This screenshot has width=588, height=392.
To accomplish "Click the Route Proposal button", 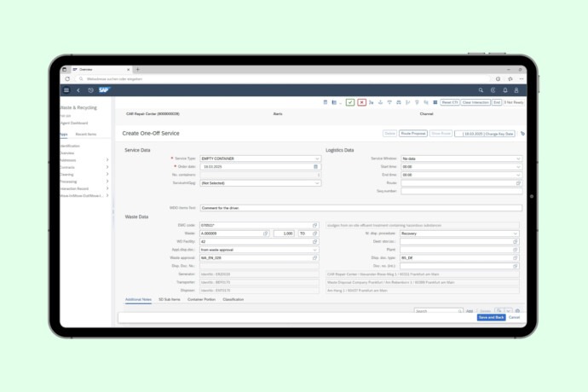I will point(412,134).
